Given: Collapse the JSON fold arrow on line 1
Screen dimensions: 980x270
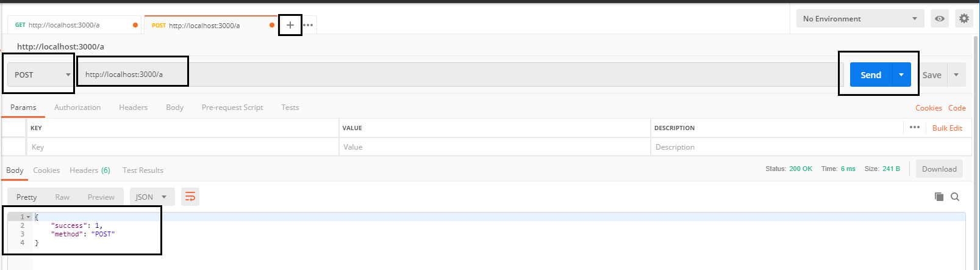Looking at the screenshot, I should pos(28,217).
